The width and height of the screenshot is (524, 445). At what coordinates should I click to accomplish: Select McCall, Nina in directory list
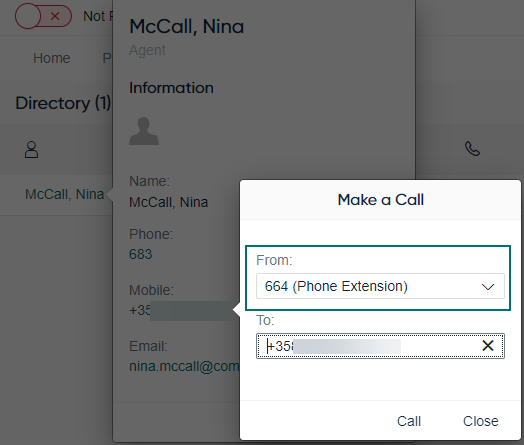(64, 194)
